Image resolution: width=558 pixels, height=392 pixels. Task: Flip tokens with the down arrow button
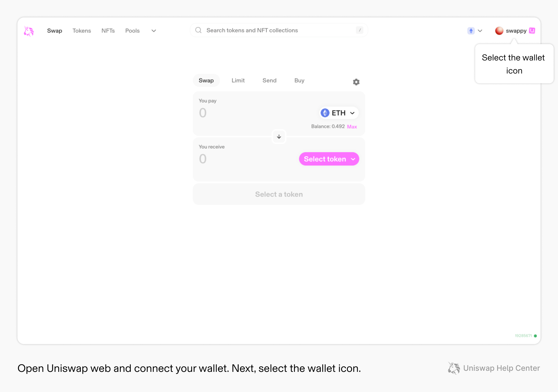[279, 137]
